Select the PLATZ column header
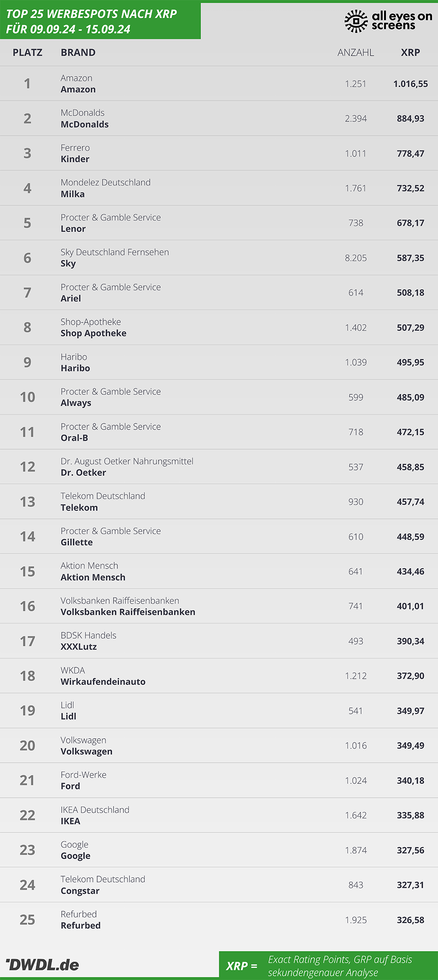 point(28,53)
